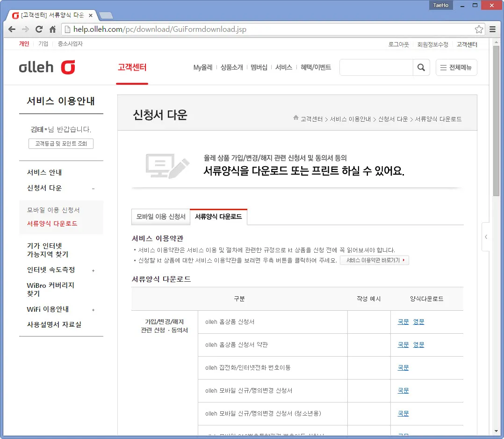Click the home icon in the breadcrumb
Image resolution: width=504 pixels, height=439 pixels.
pyautogui.click(x=295, y=118)
